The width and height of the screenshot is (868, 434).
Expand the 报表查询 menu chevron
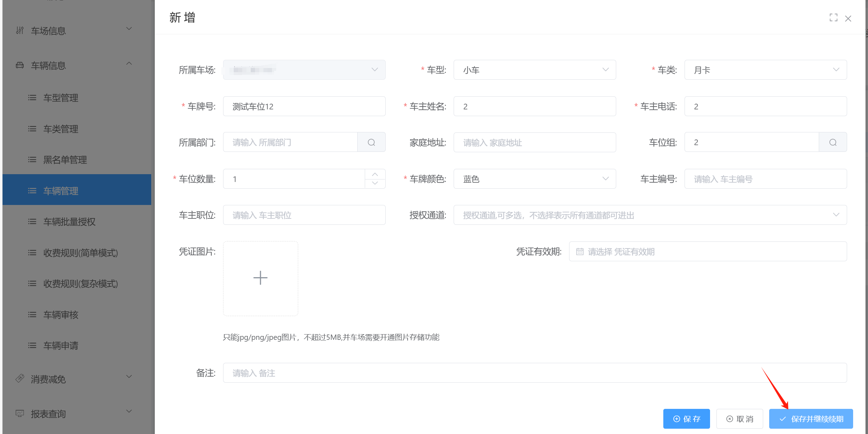tap(129, 411)
